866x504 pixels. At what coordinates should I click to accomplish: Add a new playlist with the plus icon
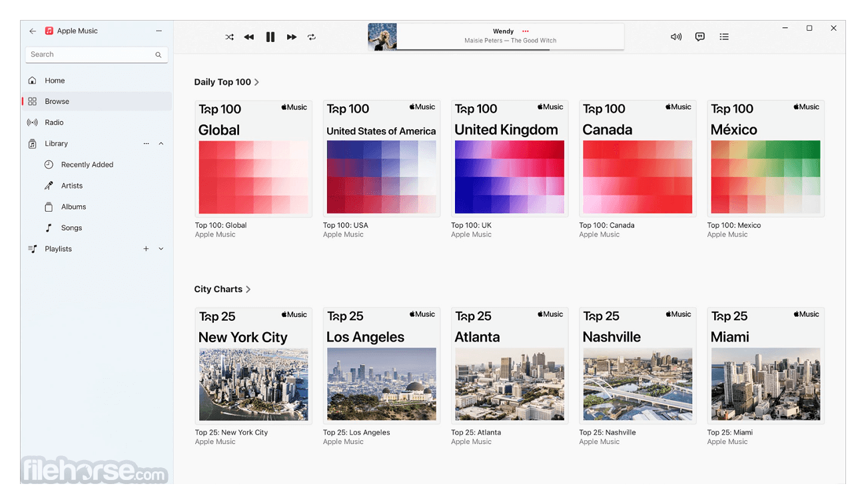[146, 249]
